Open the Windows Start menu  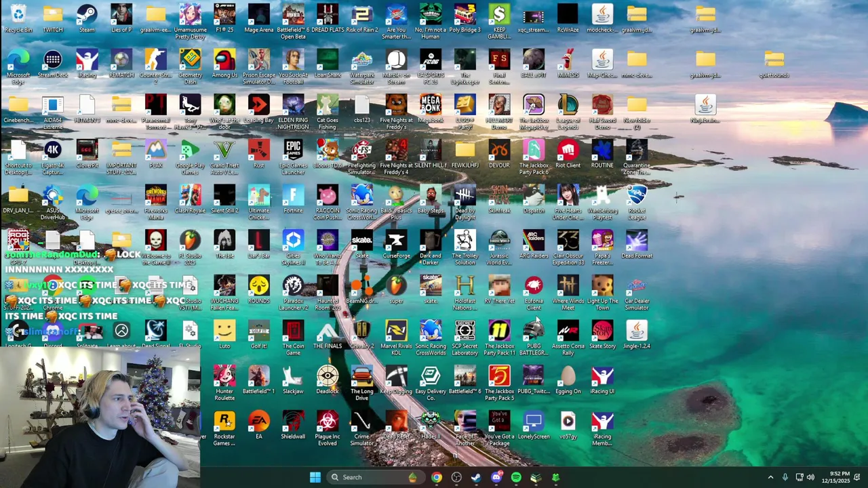tap(315, 477)
